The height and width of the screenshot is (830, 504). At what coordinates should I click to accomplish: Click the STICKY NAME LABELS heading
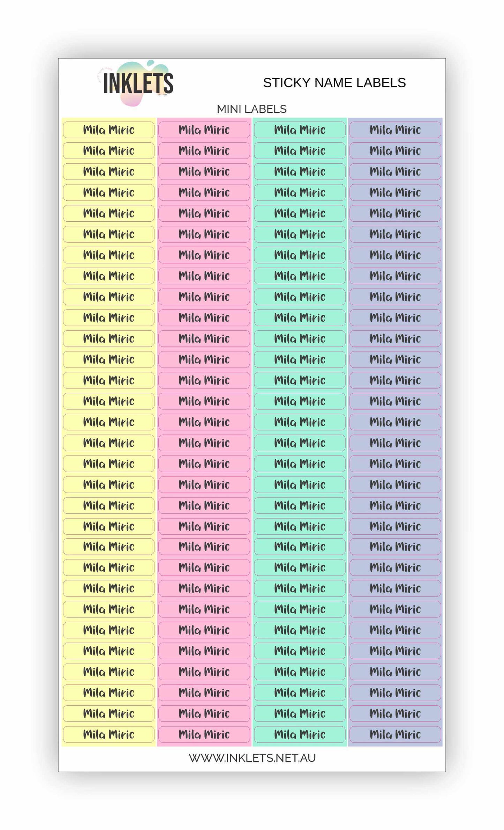coord(334,83)
